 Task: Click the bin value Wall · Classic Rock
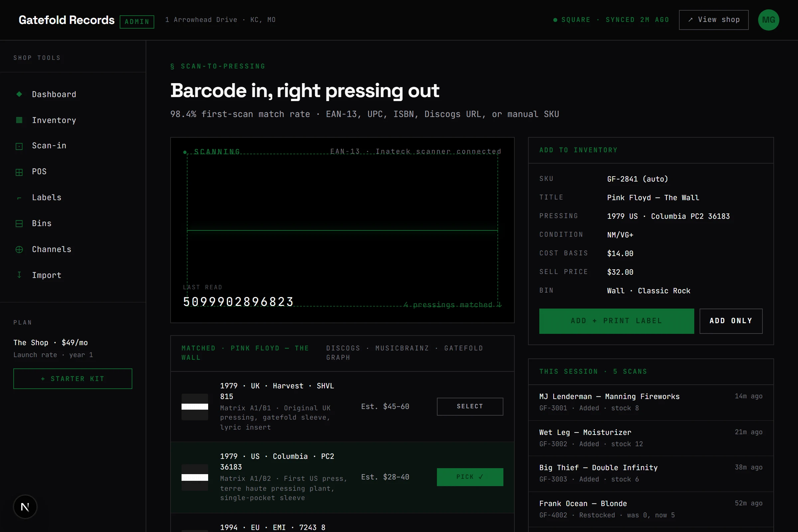coord(649,291)
